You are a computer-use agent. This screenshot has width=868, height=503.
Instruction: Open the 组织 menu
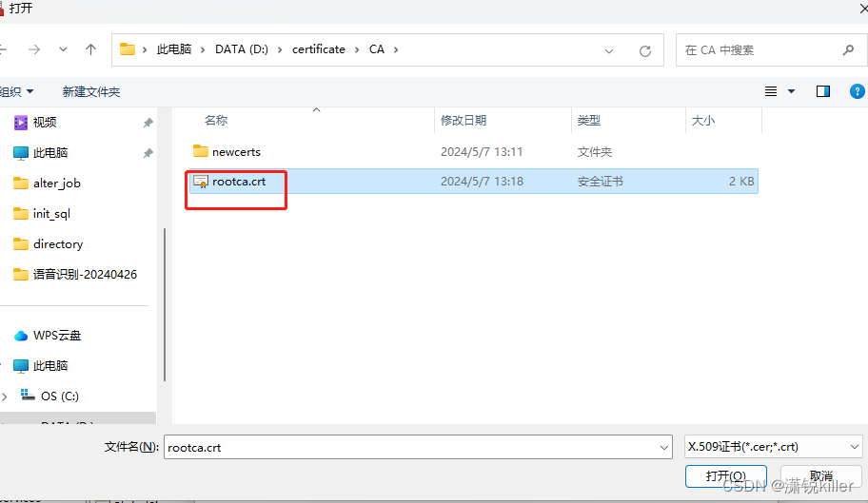point(16,91)
